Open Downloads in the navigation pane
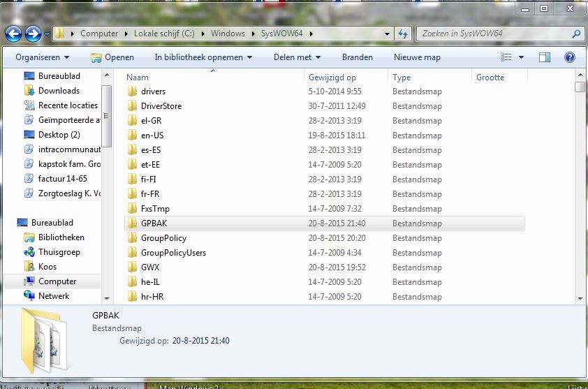 (x=52, y=90)
